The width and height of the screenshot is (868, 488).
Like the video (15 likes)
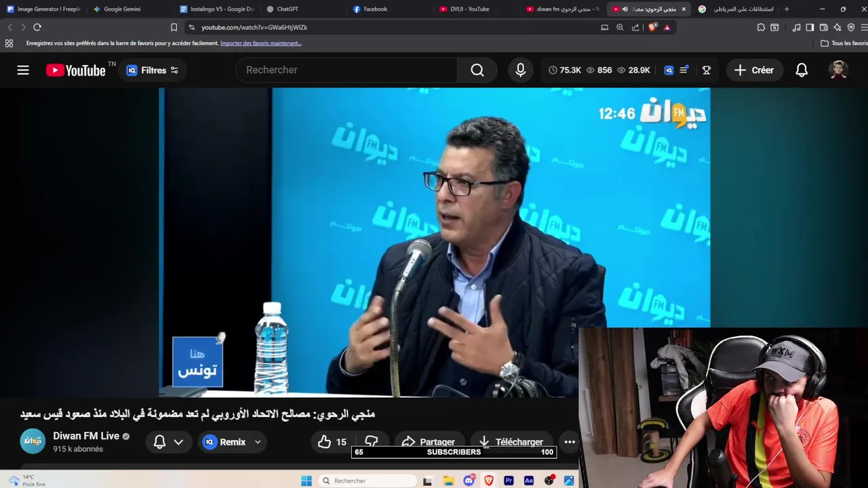(332, 442)
